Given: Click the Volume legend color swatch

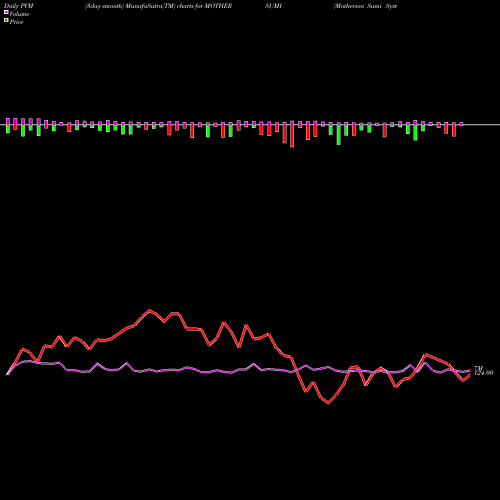Looking at the screenshot, I should (x=6, y=13).
